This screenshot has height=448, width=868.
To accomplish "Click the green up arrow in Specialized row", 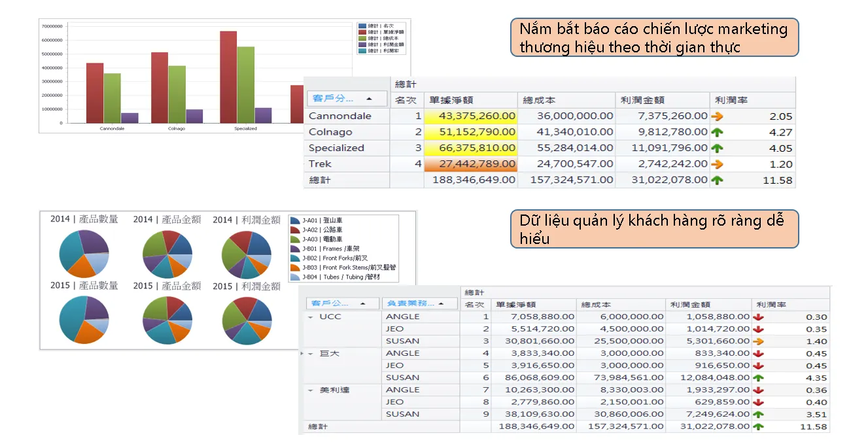I will point(717,148).
